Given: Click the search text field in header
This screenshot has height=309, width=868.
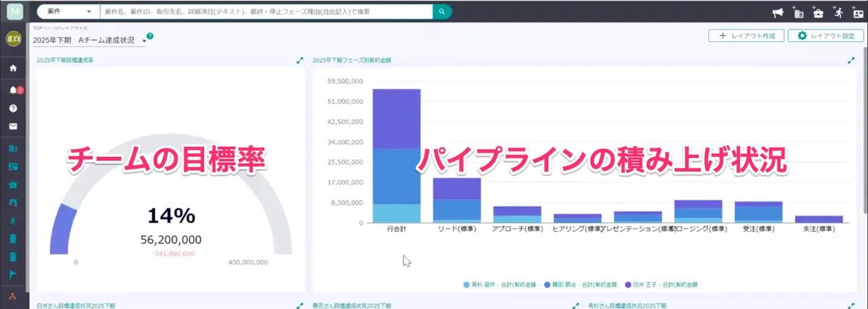Looking at the screenshot, I should coord(266,12).
